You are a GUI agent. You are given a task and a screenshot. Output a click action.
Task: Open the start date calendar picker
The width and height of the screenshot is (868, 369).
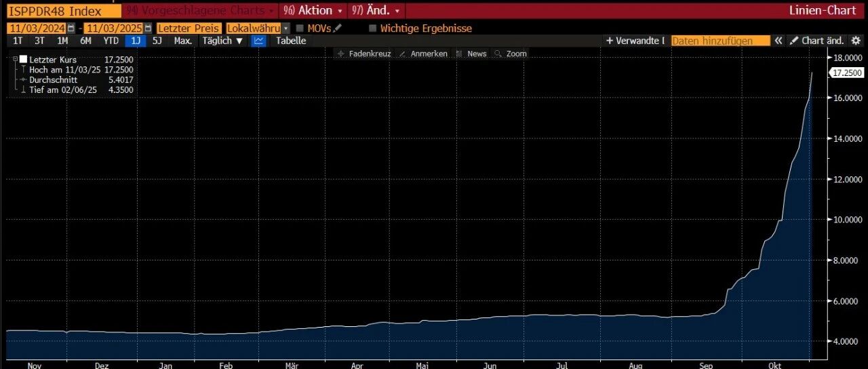[71, 28]
